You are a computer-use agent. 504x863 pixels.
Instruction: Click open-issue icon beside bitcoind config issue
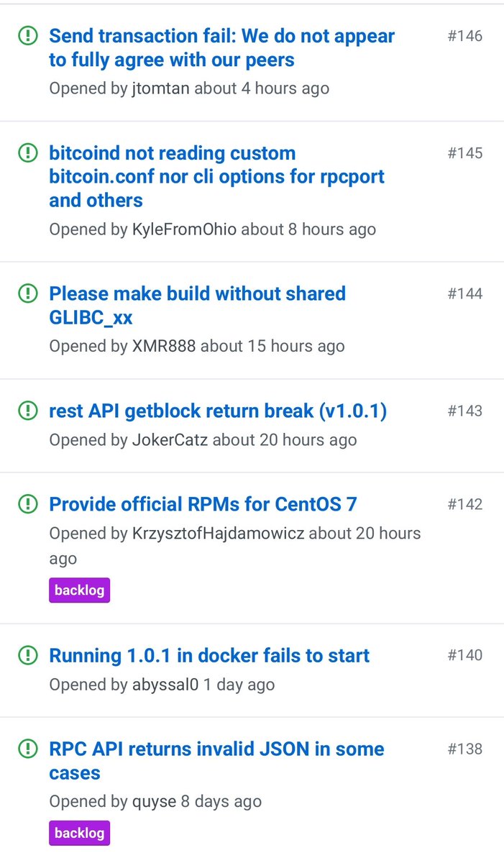tap(27, 152)
